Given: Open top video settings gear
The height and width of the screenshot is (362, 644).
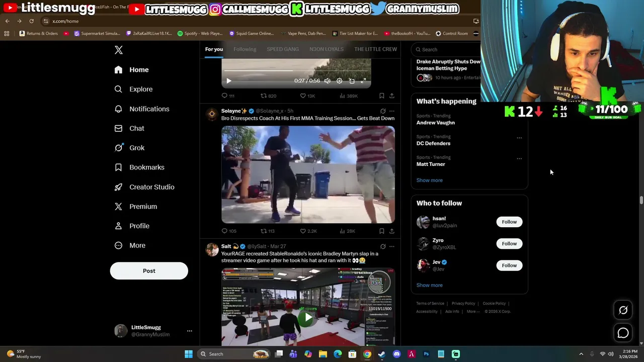Looking at the screenshot, I should click(x=340, y=81).
